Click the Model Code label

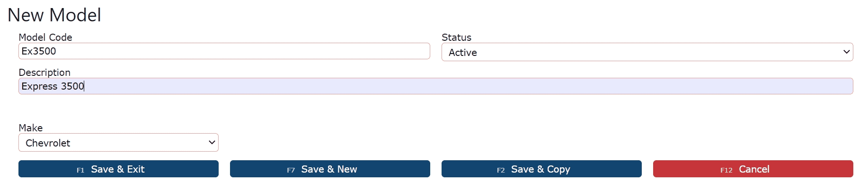point(45,37)
